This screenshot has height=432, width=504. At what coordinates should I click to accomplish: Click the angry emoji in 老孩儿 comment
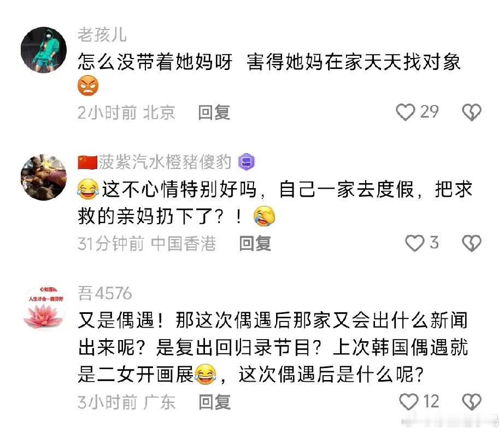click(88, 85)
